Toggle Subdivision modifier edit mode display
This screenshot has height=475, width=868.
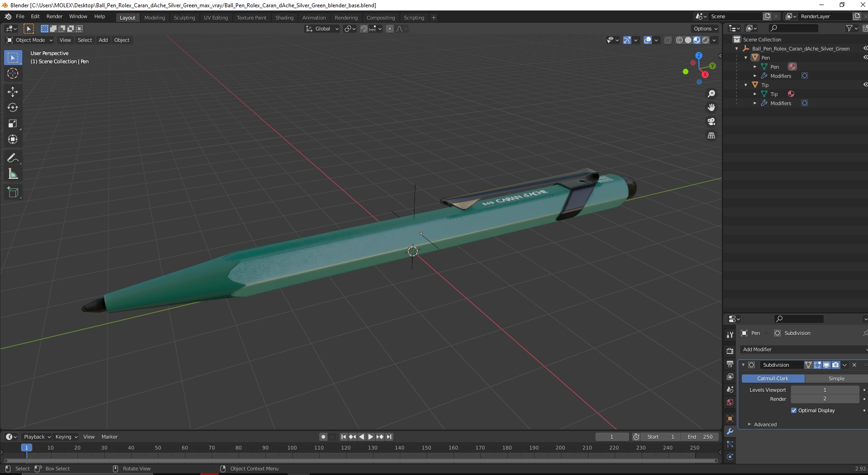(x=817, y=365)
